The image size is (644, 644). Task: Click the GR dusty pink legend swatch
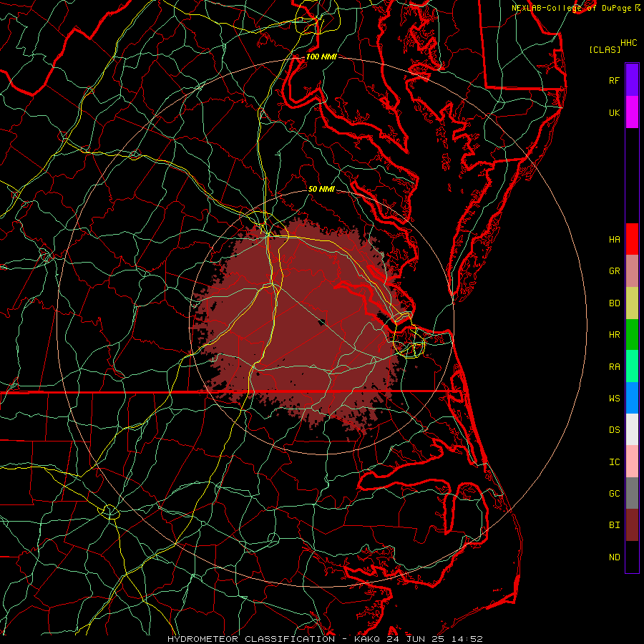pyautogui.click(x=632, y=270)
